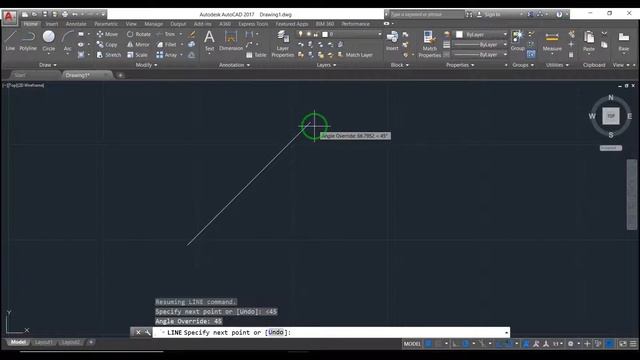Image resolution: width=640 pixels, height=360 pixels.
Task: Switch to the Layout1 tab
Action: (44, 342)
